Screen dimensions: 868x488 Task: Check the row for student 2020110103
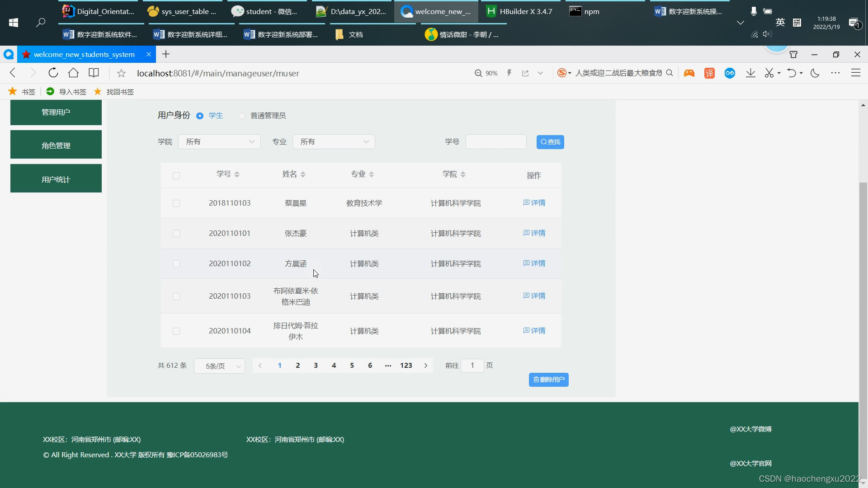tap(176, 296)
